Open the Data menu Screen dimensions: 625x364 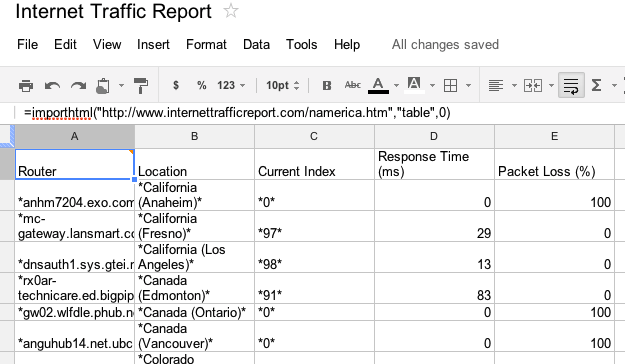point(256,44)
